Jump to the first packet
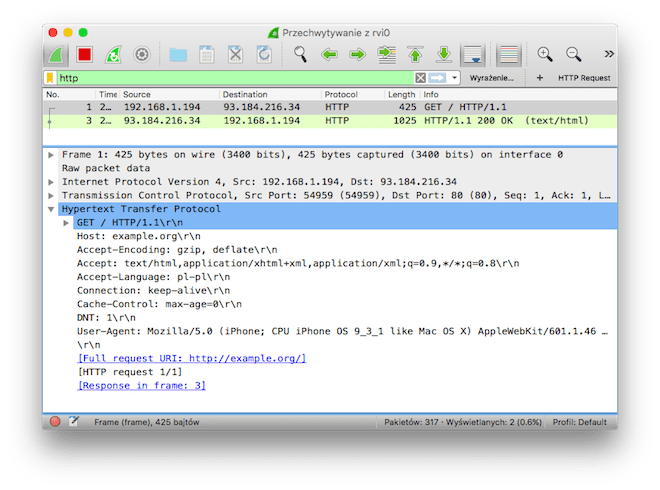This screenshot has height=490, width=660. coord(415,54)
